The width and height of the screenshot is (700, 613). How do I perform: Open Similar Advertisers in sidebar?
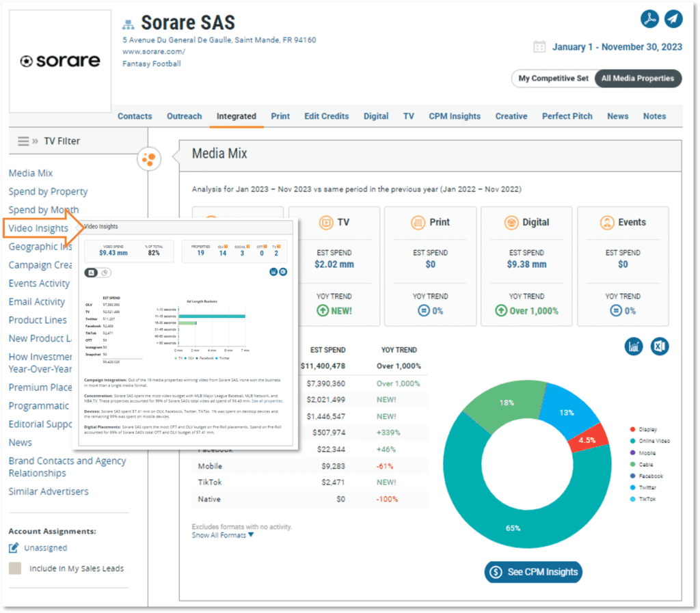pos(49,491)
